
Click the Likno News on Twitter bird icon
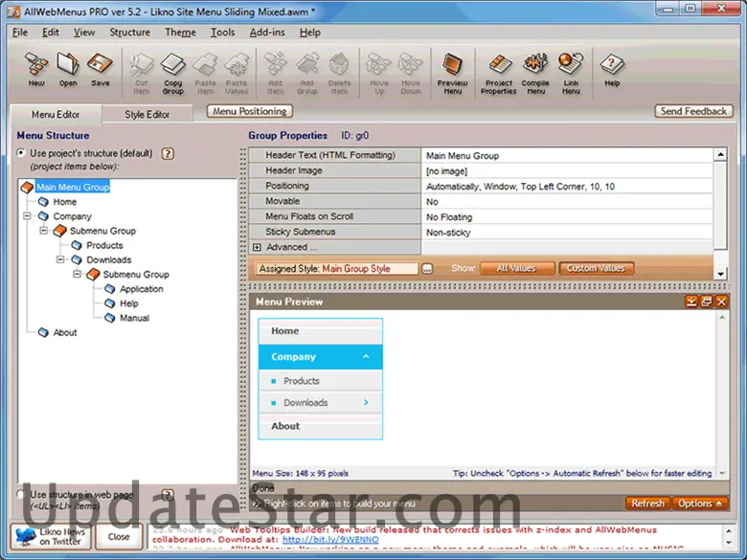point(26,536)
